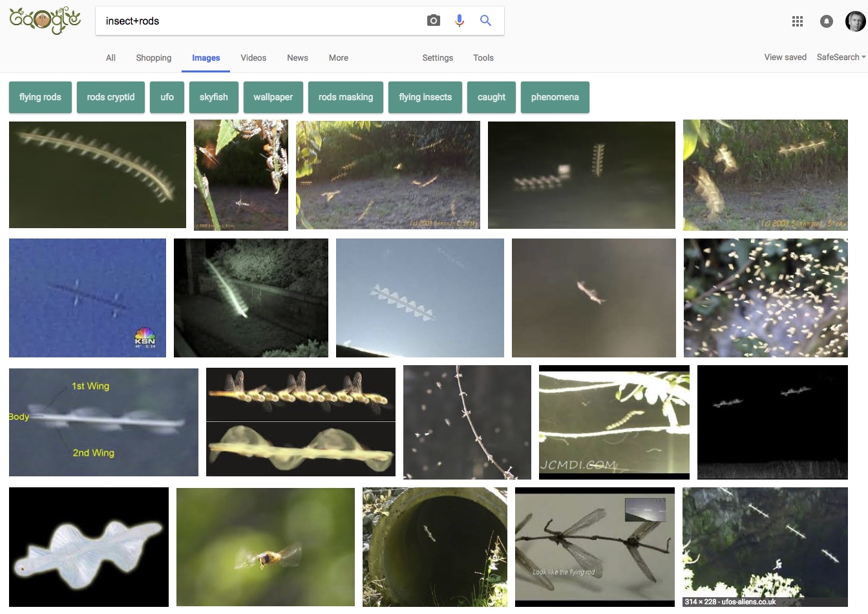Open the Google apps grid

click(797, 21)
